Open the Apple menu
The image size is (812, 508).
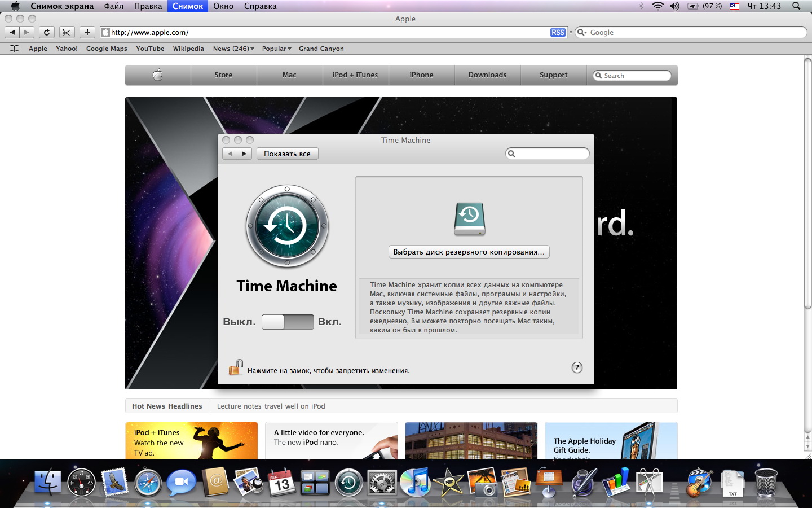pos(15,6)
